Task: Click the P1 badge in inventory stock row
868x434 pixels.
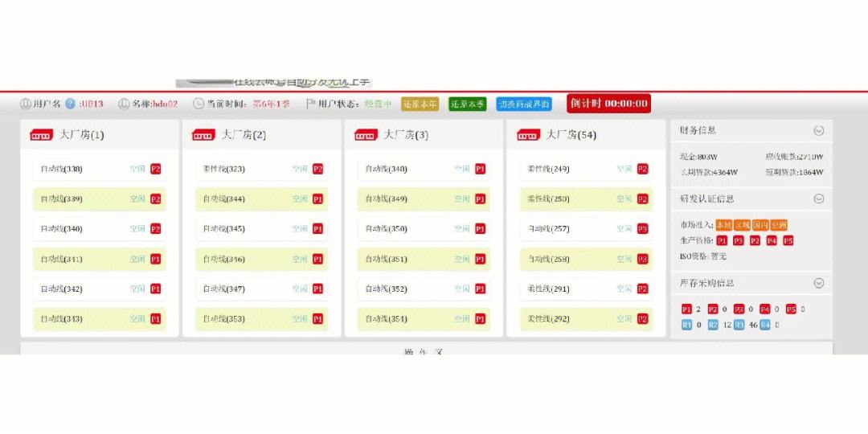Action: coord(686,309)
